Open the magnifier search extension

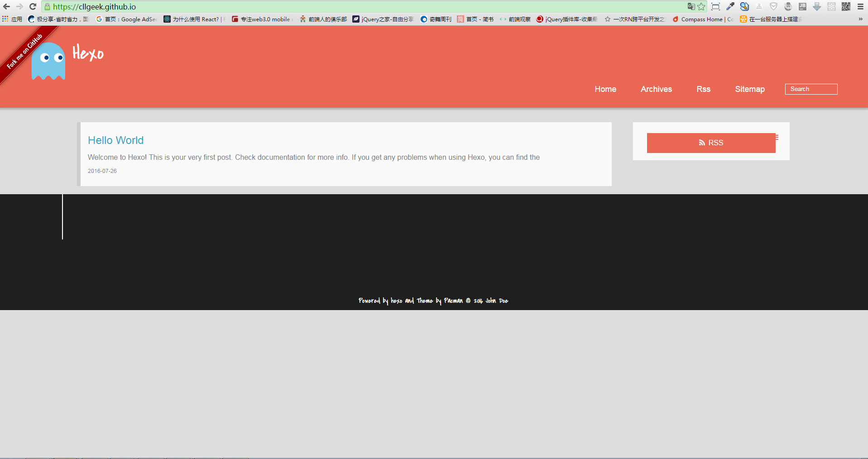[x=745, y=7]
